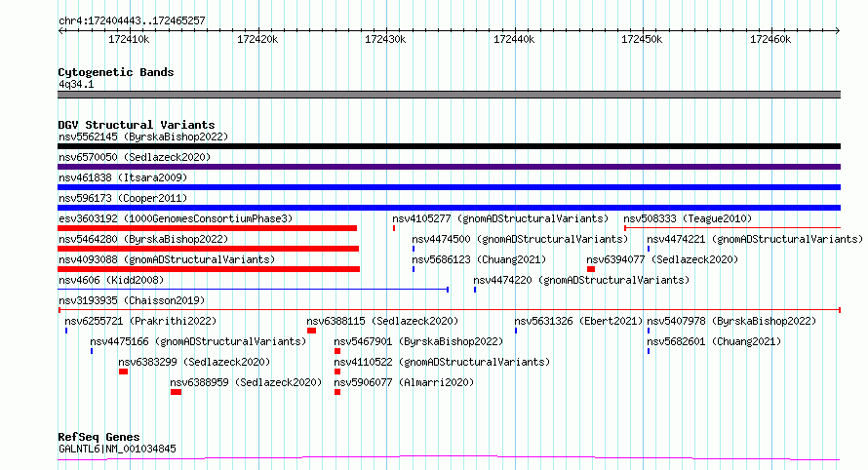Click nsv6255721 (Prakrithi2022) label
The image size is (868, 470).
pyautogui.click(x=140, y=321)
